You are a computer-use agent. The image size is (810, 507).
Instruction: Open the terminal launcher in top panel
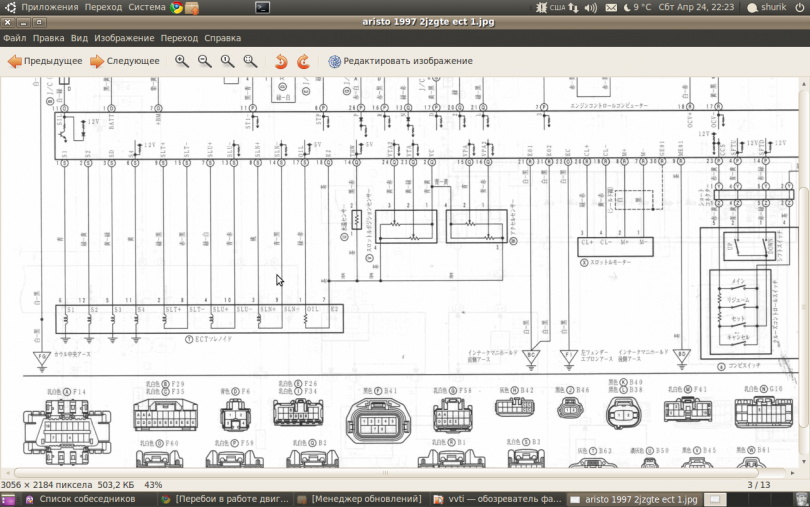tap(262, 7)
